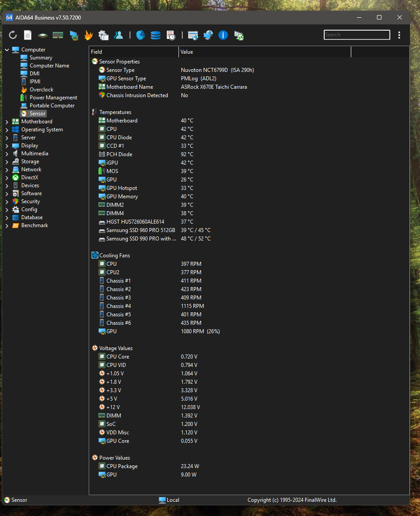420x516 pixels.
Task: Open the Overclock tree item
Action: pyautogui.click(x=41, y=90)
